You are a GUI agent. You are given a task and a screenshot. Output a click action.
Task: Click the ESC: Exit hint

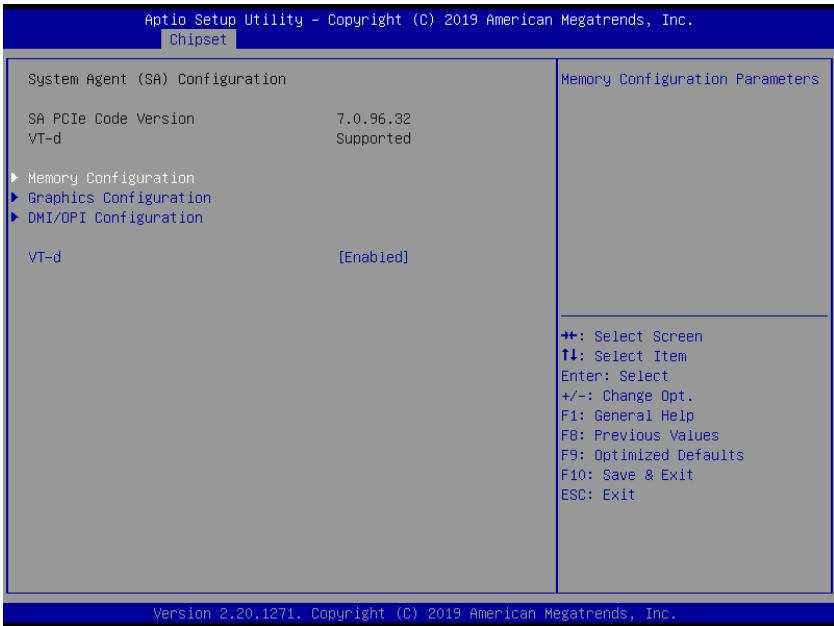click(598, 495)
